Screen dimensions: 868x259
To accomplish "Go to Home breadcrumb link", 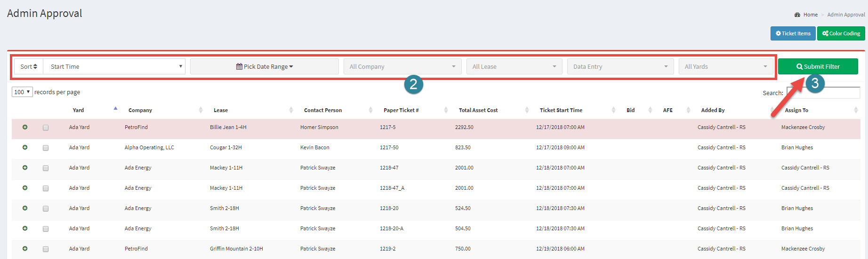I will click(811, 15).
